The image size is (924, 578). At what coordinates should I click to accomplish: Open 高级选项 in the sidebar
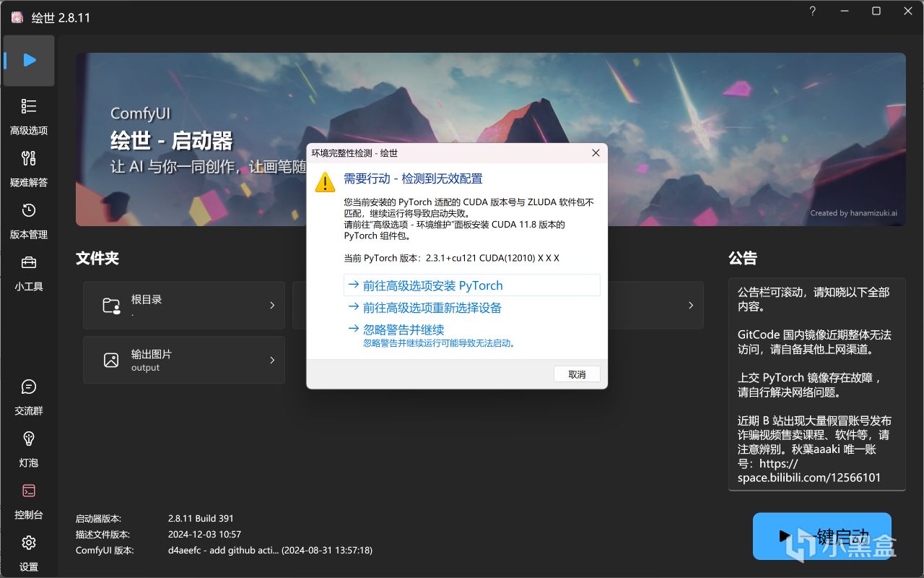click(29, 117)
